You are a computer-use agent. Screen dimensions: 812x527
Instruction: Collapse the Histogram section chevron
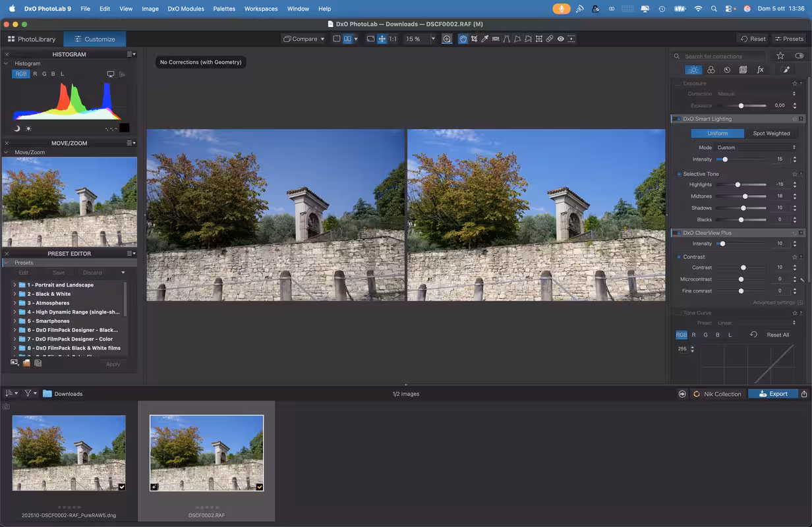[7, 64]
